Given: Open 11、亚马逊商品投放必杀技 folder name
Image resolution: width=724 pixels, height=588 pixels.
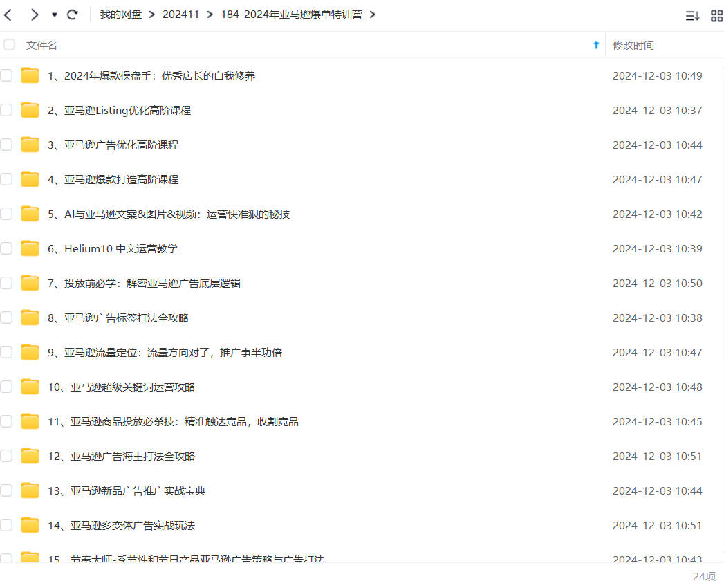Looking at the screenshot, I should point(173,422).
